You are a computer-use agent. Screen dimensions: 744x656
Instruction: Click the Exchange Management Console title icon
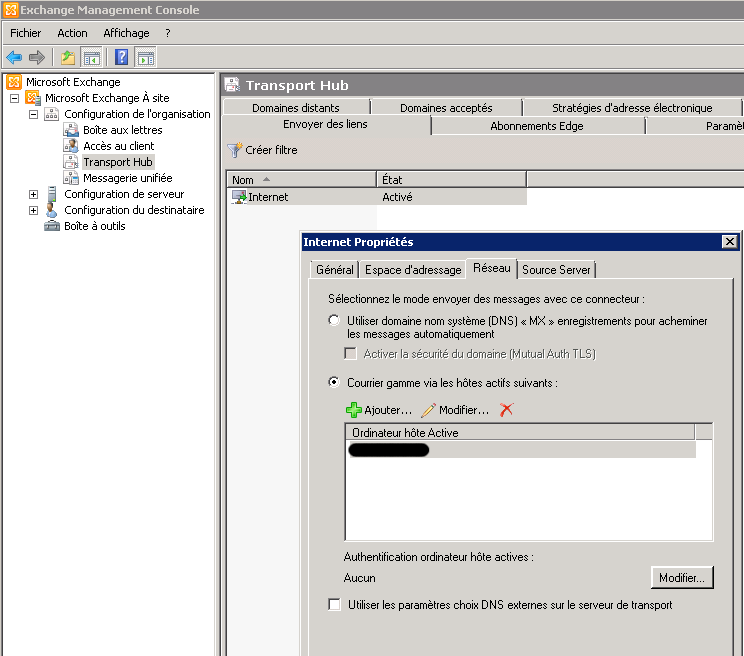(x=10, y=10)
